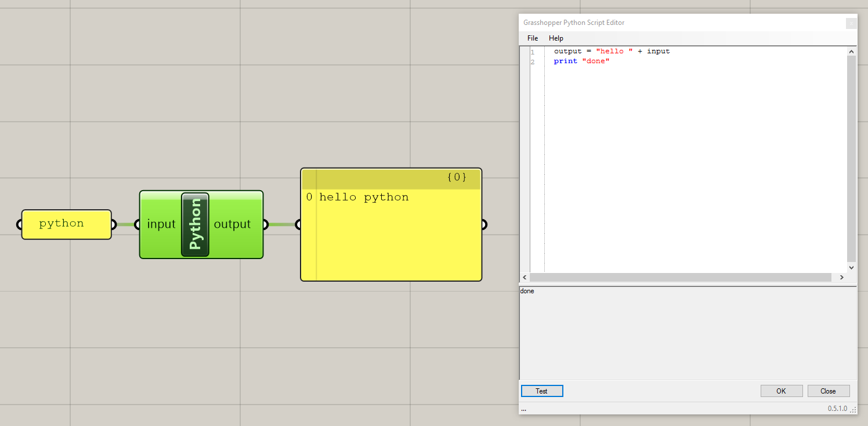Viewport: 868px width, 426px height.
Task: Select the 'hello python' result panel
Action: point(391,224)
